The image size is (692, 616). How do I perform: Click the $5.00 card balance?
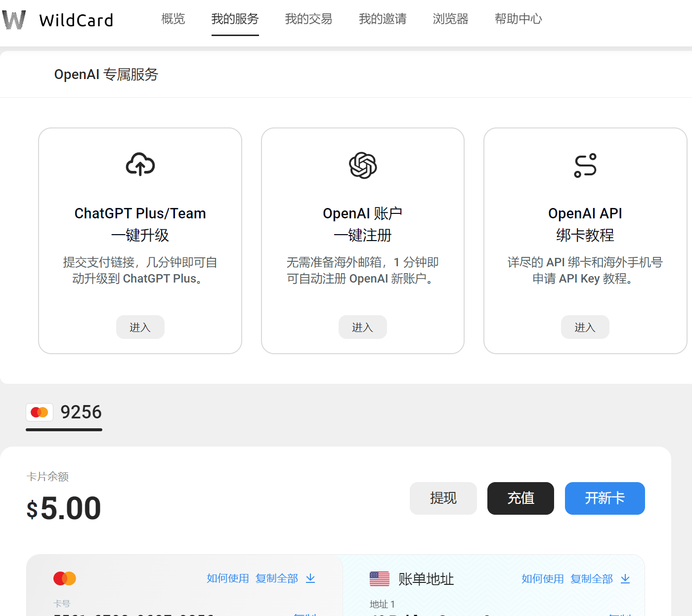(64, 508)
